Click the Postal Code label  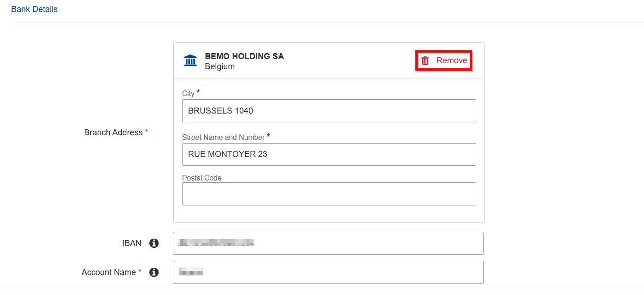click(201, 178)
